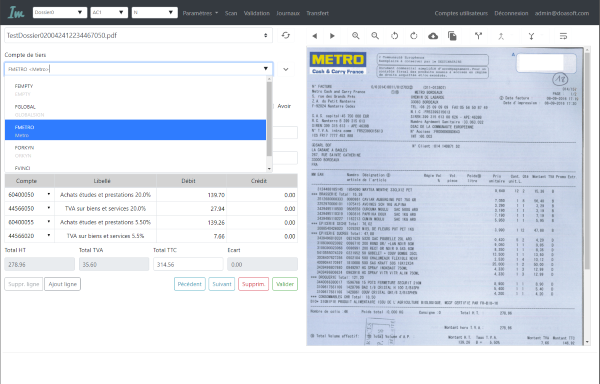Rotate the invoice counter-clockwise

[394, 36]
